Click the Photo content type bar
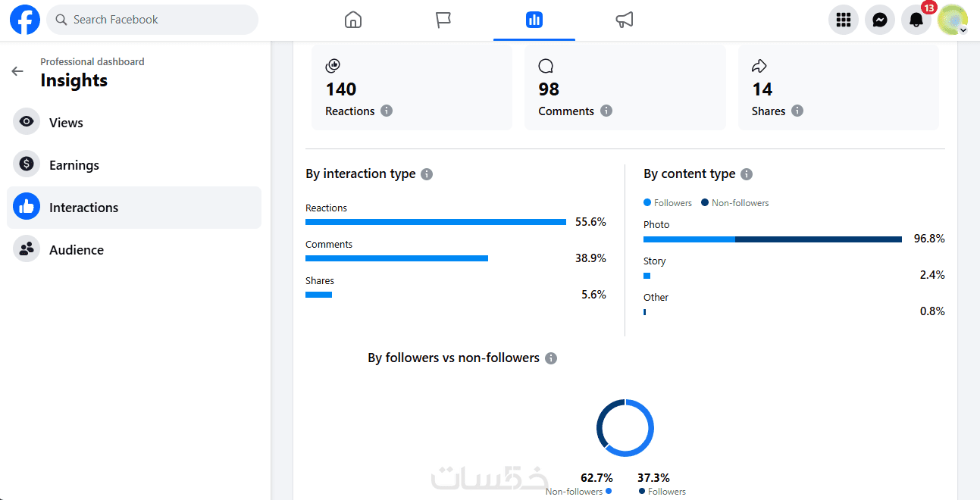 [x=772, y=239]
